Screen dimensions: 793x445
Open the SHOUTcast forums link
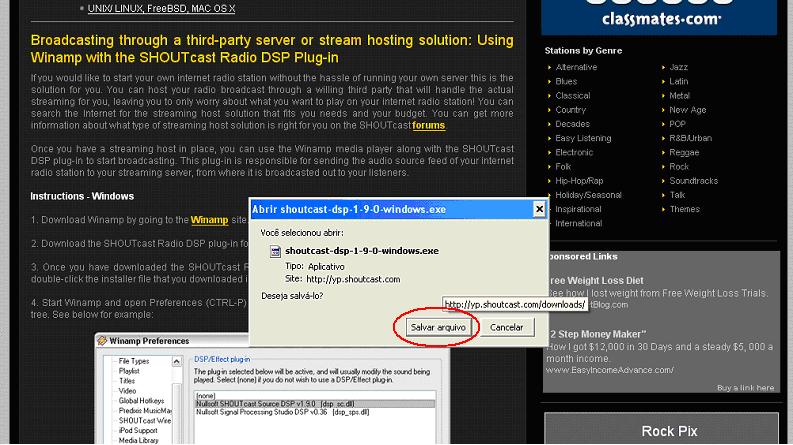pos(428,125)
